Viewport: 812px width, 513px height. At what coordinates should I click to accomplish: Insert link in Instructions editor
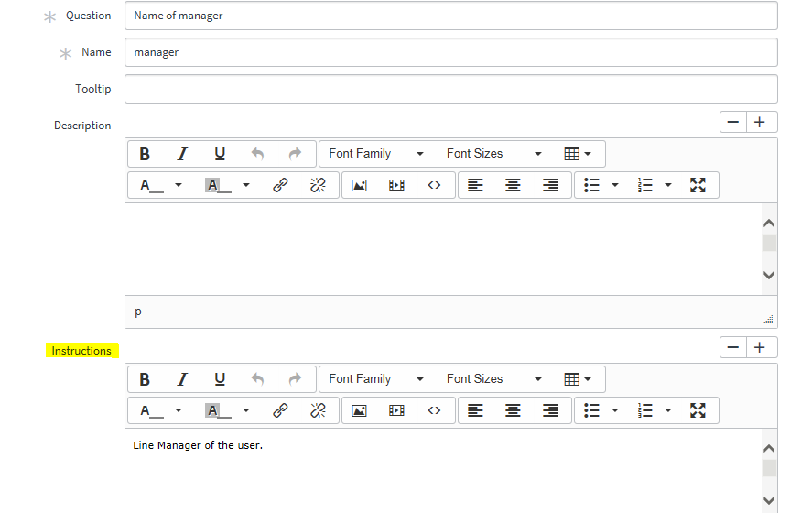pyautogui.click(x=280, y=410)
